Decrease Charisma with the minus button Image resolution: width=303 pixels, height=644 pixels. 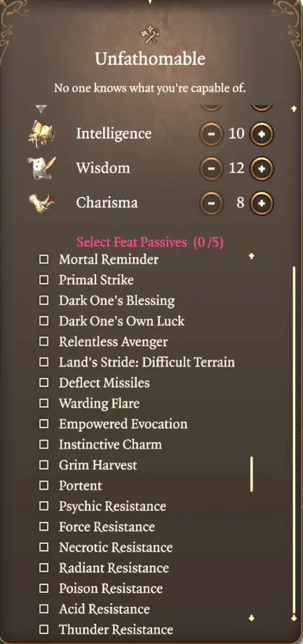click(212, 203)
